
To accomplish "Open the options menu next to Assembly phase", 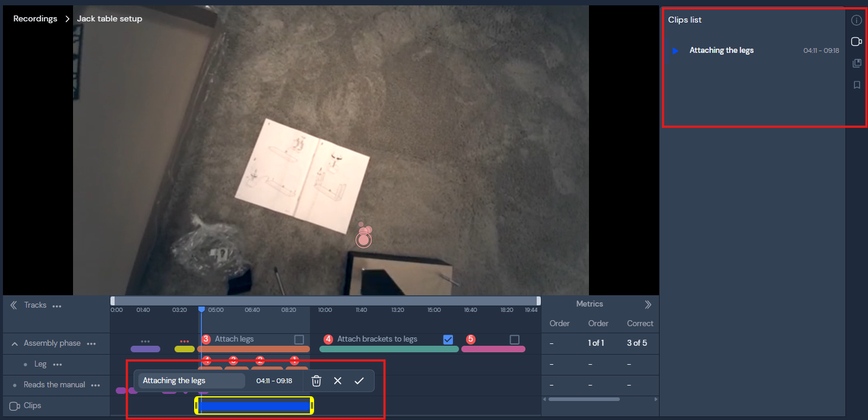I will 93,343.
